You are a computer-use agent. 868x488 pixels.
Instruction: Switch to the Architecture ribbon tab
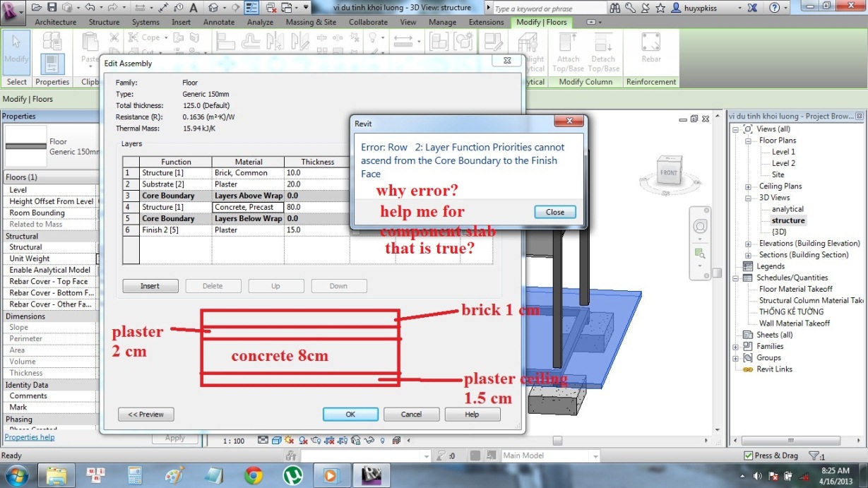pos(55,22)
